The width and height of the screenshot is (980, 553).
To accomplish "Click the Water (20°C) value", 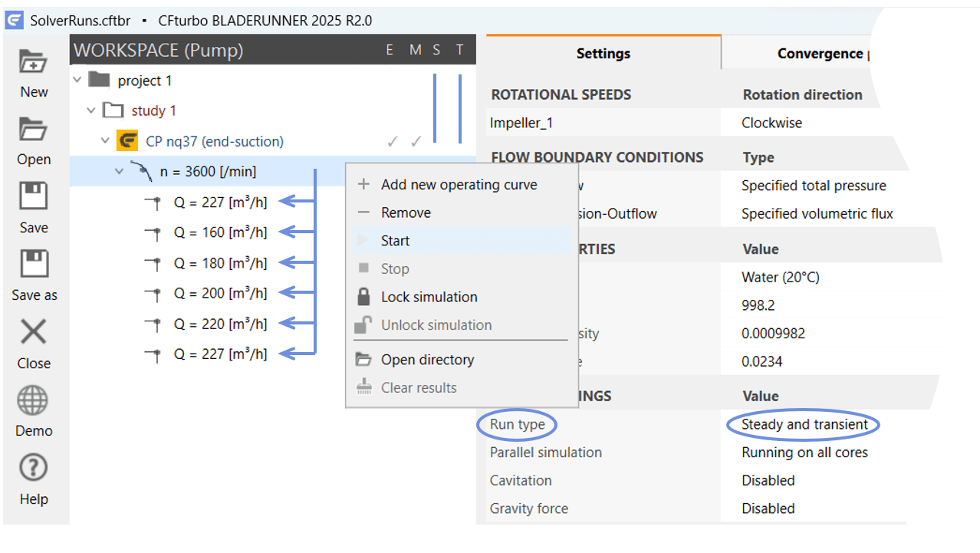I will click(x=781, y=277).
